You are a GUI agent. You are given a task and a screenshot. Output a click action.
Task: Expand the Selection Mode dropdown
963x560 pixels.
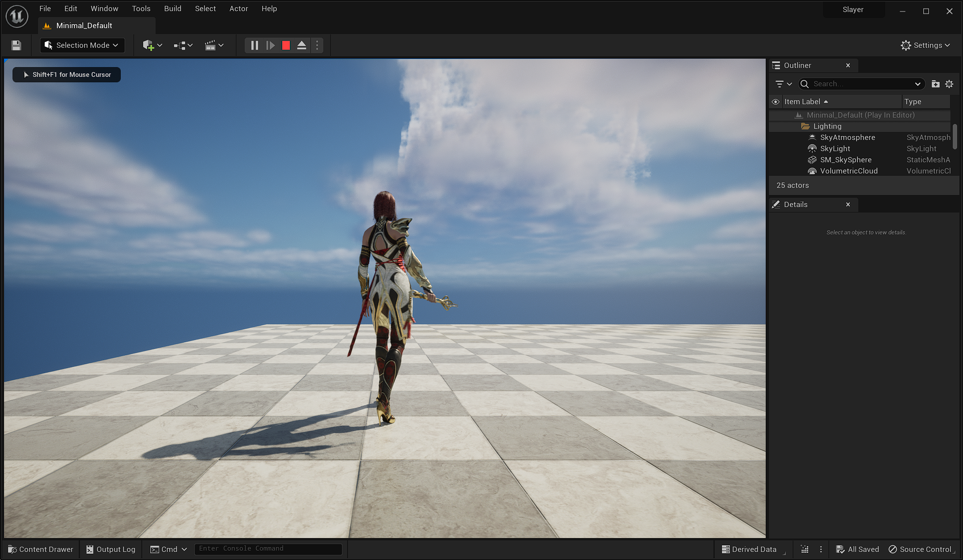point(82,45)
